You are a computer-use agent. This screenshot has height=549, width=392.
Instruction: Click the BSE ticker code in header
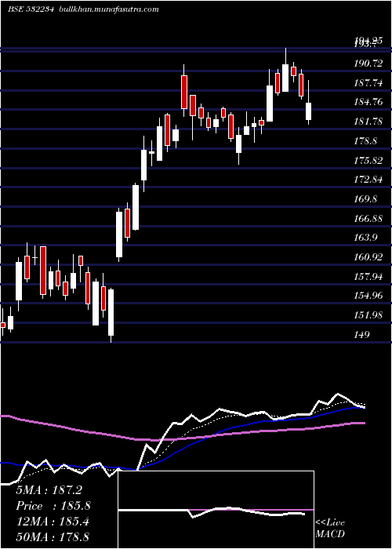(x=31, y=9)
